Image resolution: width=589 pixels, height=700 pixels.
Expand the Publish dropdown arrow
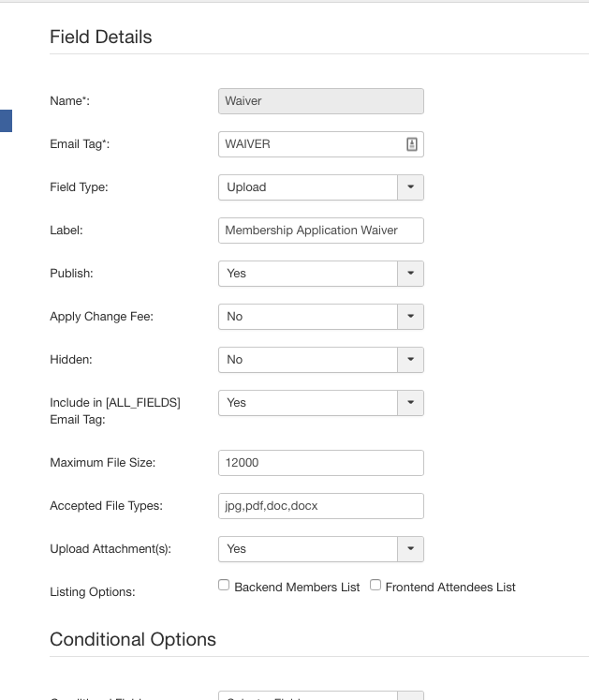pyautogui.click(x=411, y=274)
